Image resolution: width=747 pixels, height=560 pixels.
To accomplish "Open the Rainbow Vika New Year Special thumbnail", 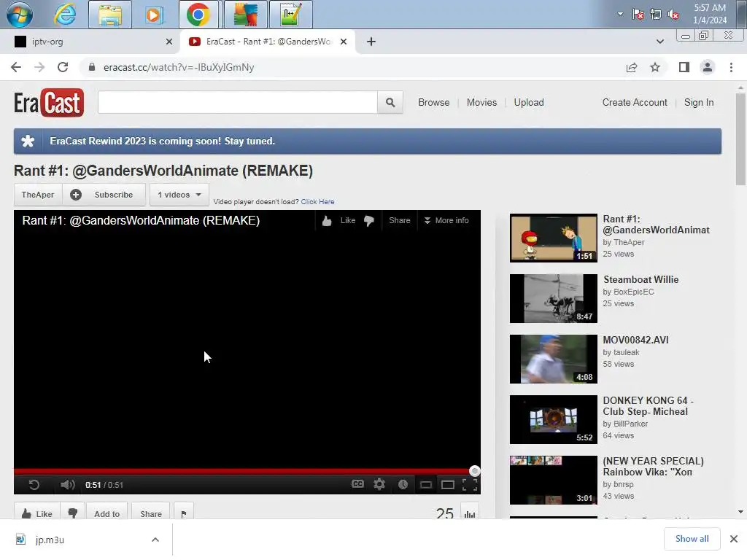I will 553,480.
